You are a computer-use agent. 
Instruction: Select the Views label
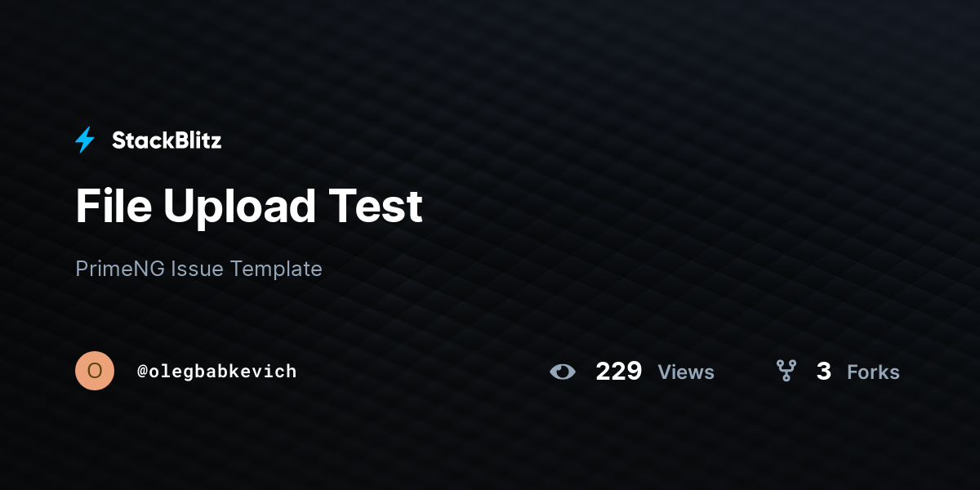(x=686, y=372)
